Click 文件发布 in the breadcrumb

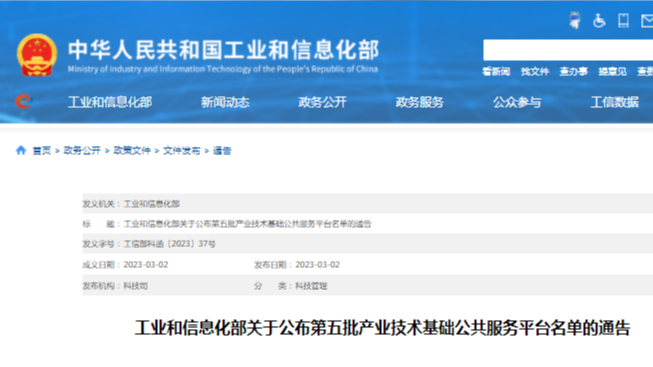182,150
